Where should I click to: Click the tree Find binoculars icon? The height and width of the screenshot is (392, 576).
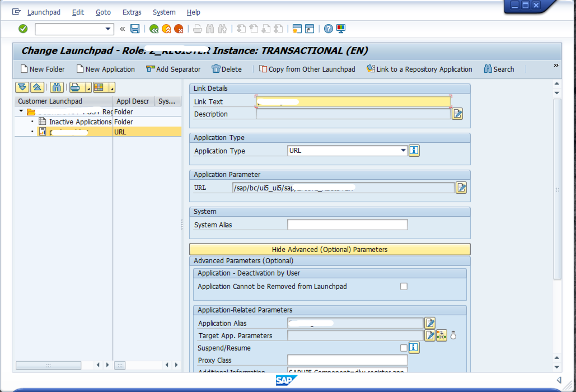[x=57, y=87]
